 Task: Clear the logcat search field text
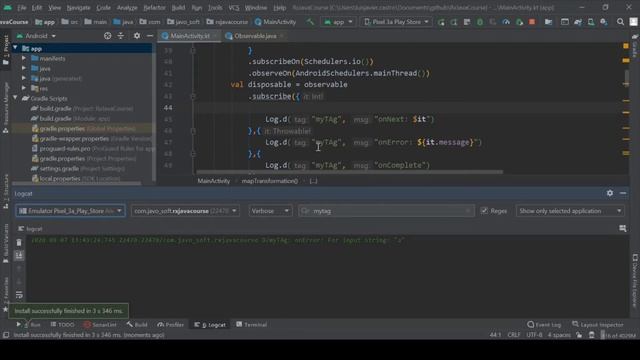point(468,211)
